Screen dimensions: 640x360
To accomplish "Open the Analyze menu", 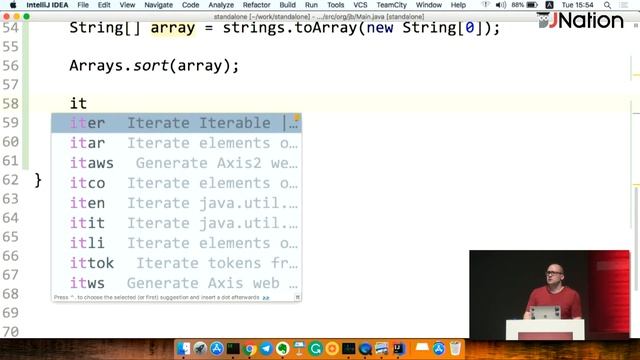I will 221,5.
